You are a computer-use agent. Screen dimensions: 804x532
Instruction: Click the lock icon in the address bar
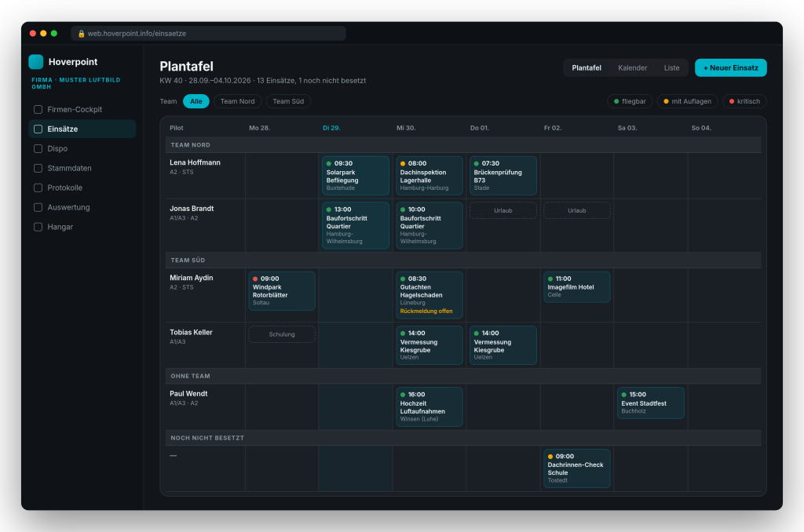81,34
